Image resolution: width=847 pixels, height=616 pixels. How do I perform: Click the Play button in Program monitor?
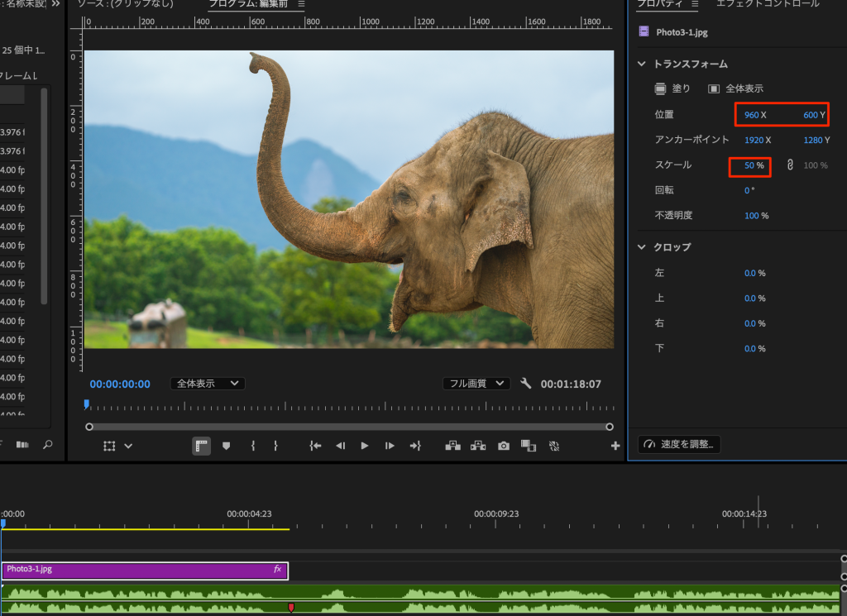(x=365, y=446)
